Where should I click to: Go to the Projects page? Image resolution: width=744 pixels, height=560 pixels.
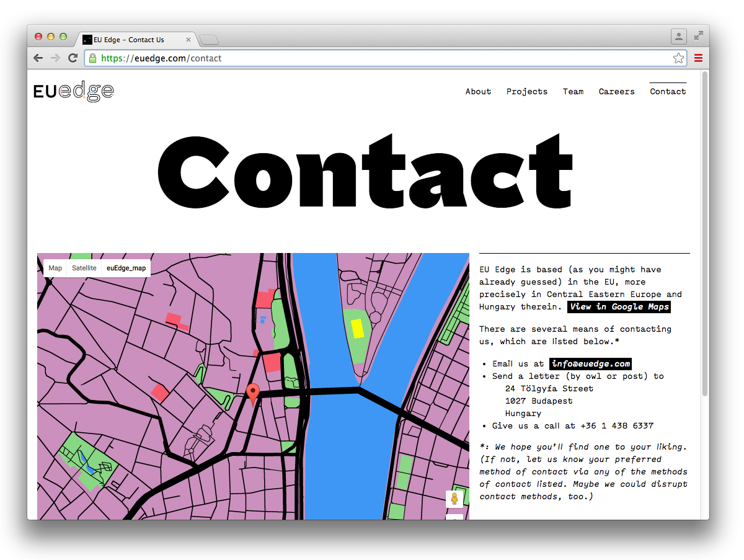pos(526,91)
